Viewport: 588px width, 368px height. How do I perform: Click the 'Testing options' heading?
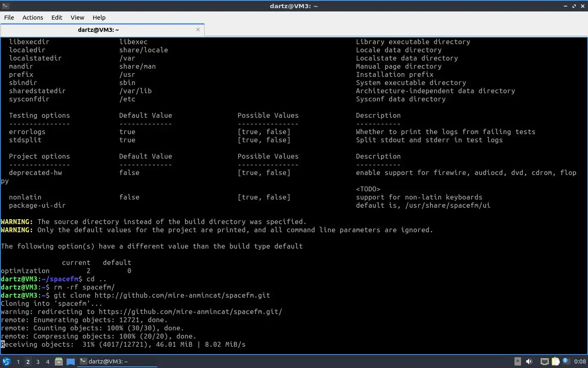pyautogui.click(x=39, y=115)
